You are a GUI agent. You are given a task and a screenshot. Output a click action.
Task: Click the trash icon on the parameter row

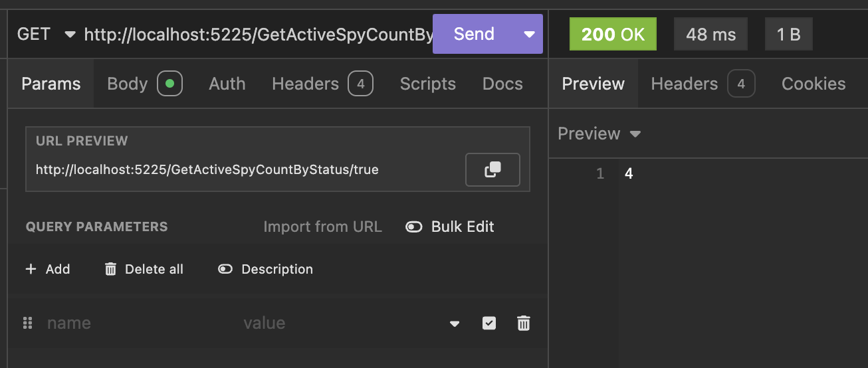(524, 323)
